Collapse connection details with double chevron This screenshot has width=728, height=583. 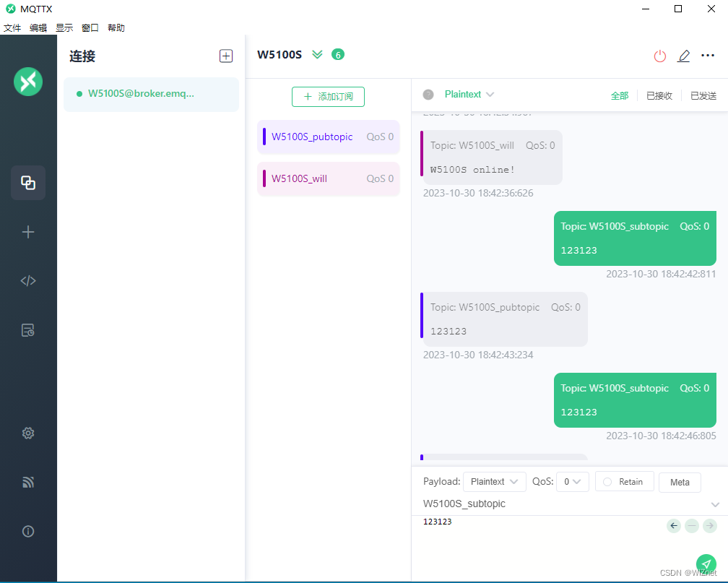point(317,55)
